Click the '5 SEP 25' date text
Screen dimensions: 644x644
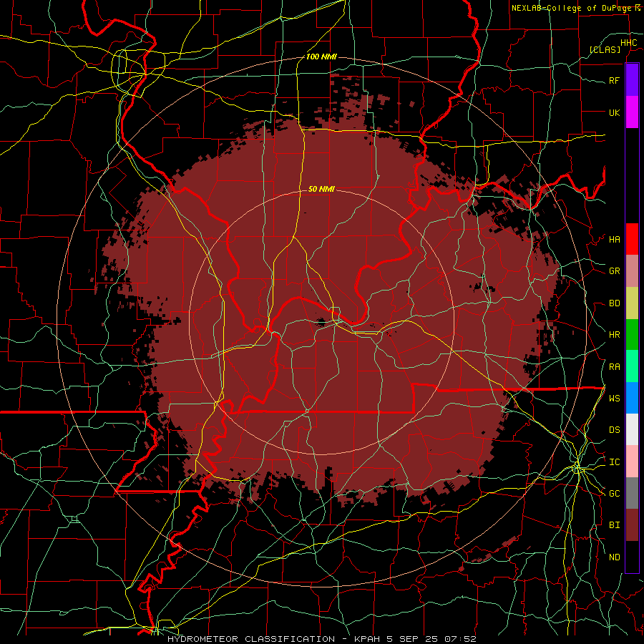[413, 639]
